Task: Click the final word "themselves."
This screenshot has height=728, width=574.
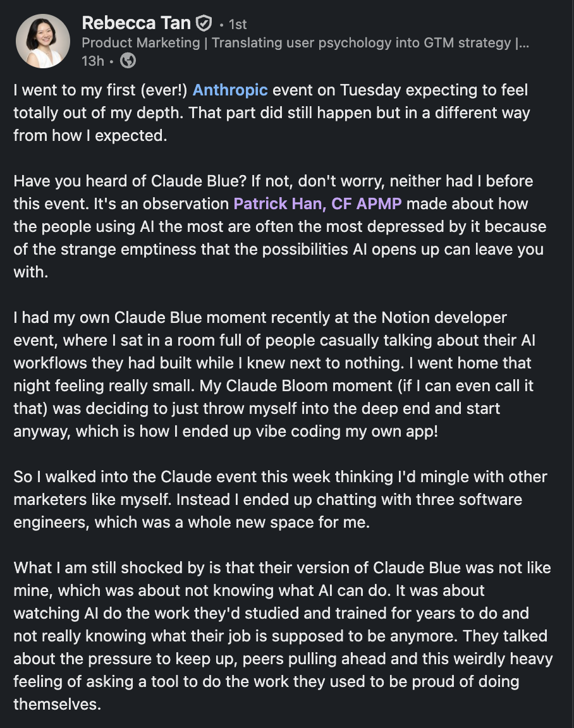Action: (x=57, y=705)
